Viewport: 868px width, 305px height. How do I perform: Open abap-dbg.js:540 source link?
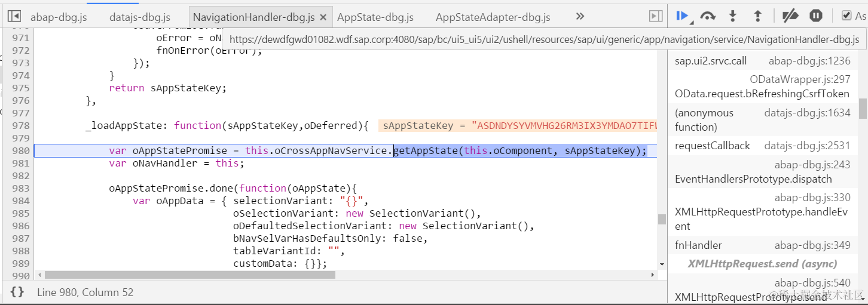click(x=812, y=283)
